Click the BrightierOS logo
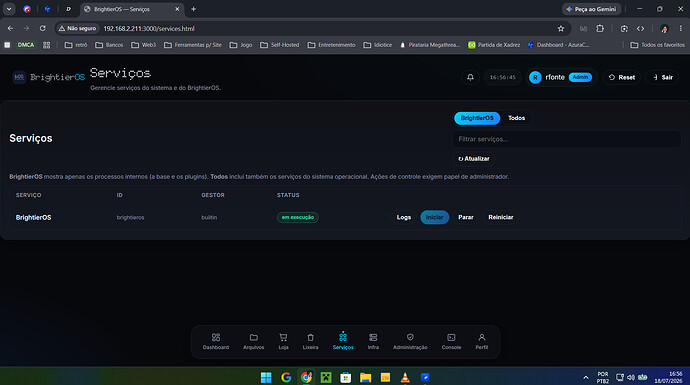This screenshot has height=385, width=690. click(49, 77)
